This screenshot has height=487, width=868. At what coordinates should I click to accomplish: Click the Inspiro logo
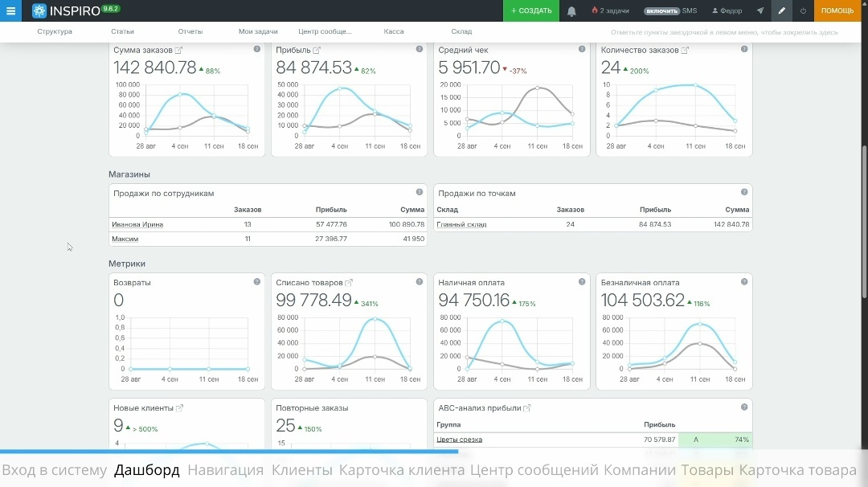pyautogui.click(x=66, y=10)
